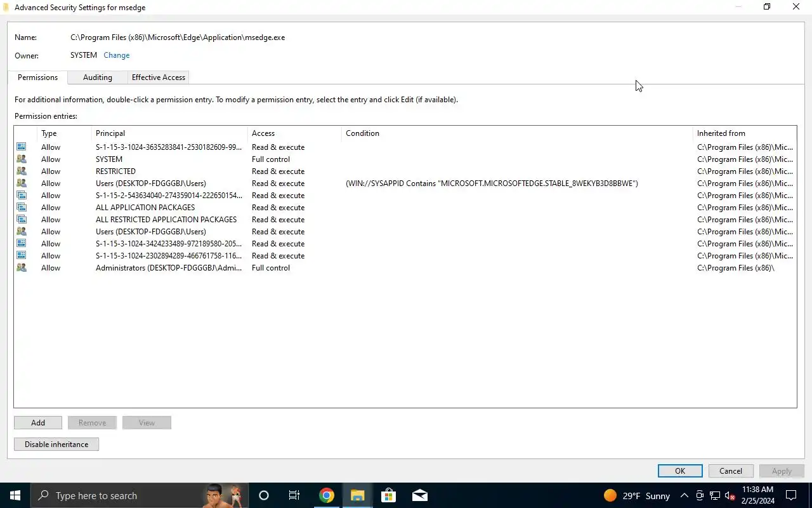Click the icon of the RESTRICTED permission entry
The image size is (812, 508).
22,171
